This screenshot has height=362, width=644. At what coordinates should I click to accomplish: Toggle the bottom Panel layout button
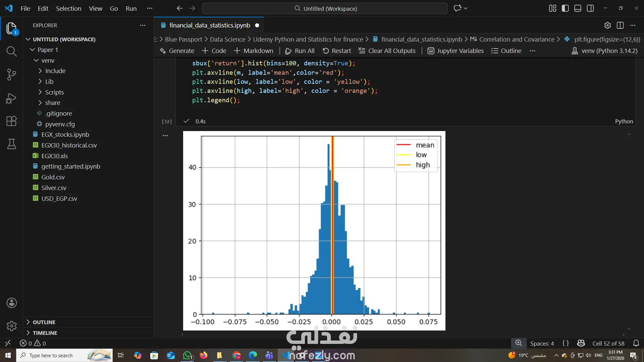(578, 8)
